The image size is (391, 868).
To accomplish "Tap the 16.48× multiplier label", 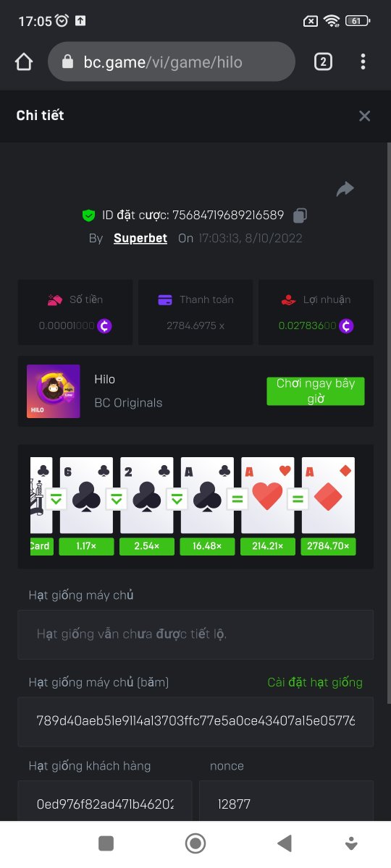I will [x=207, y=546].
